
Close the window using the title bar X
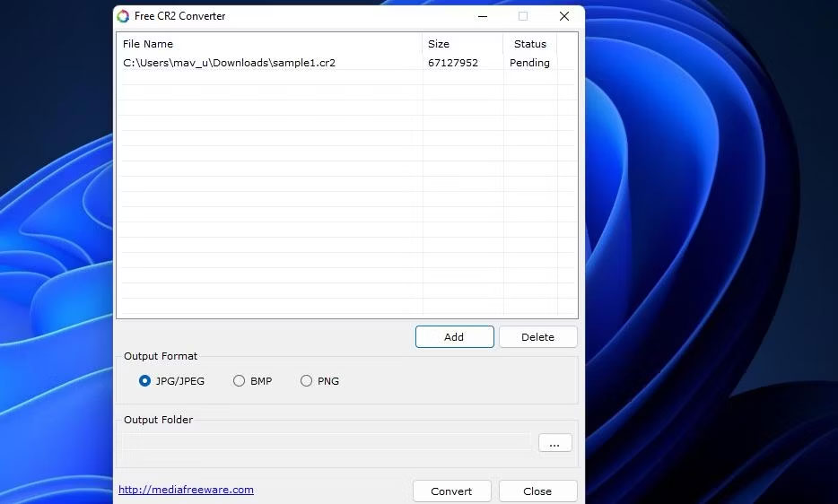click(x=563, y=16)
